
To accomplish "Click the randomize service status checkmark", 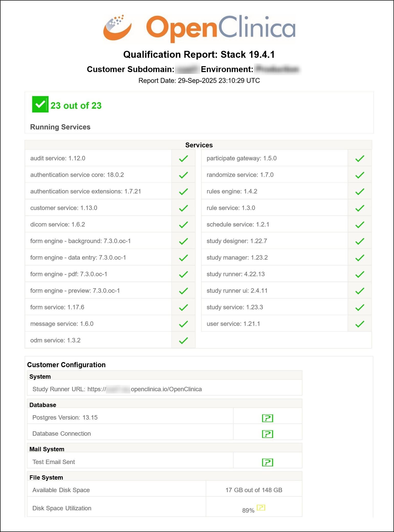I will (x=360, y=175).
